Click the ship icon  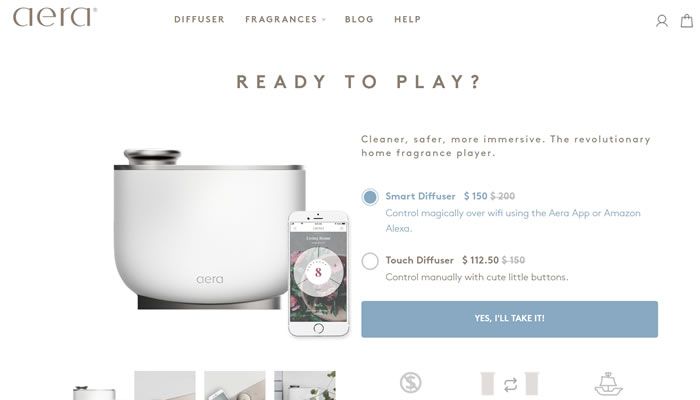coord(608,384)
